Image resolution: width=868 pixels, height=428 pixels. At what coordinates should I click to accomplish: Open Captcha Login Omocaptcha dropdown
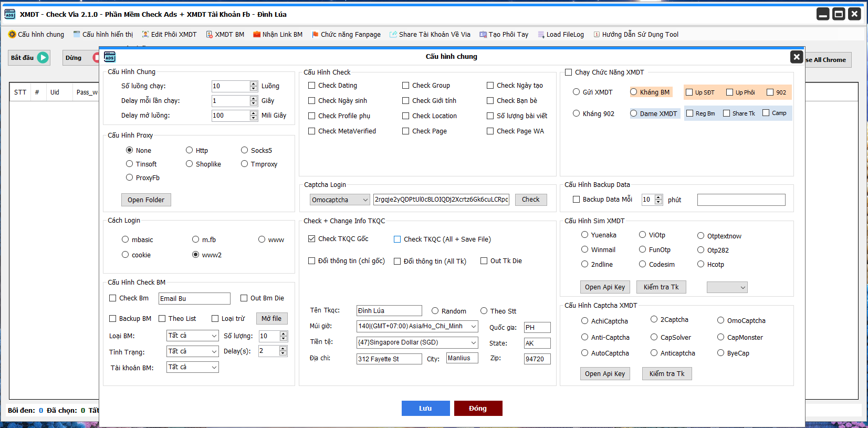pyautogui.click(x=340, y=200)
